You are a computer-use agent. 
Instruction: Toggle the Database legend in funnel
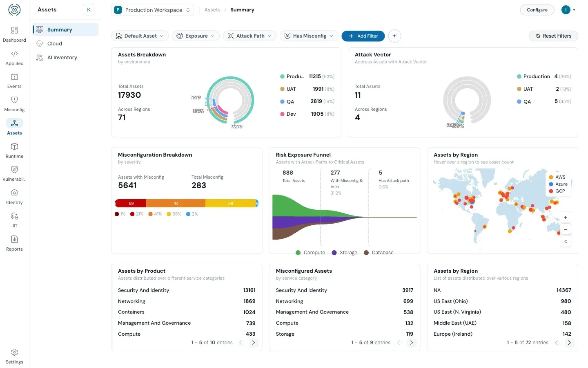tap(379, 253)
